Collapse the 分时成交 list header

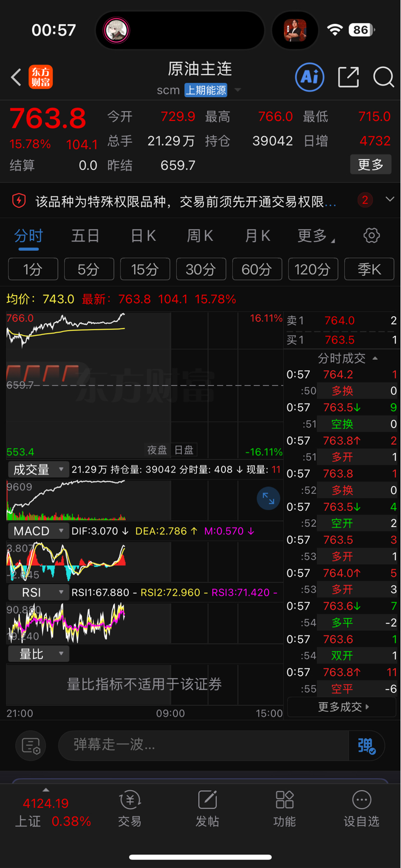[347, 358]
